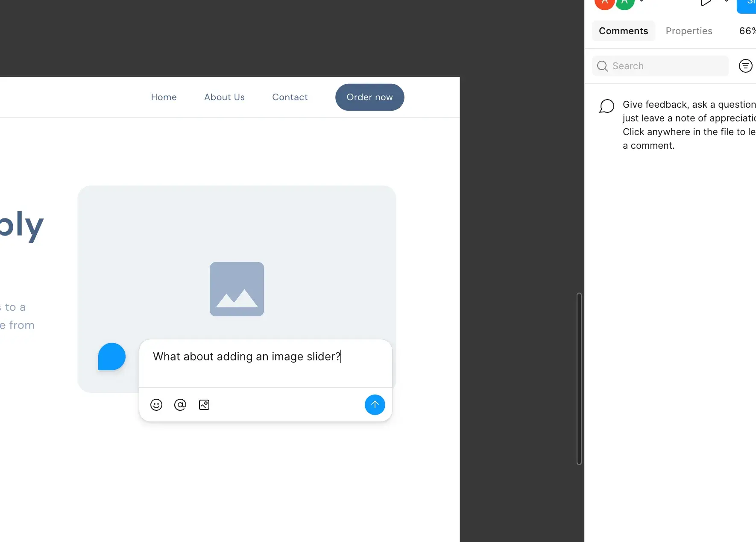The image size is (756, 542).
Task: Submit the comment with the blue arrow
Action: [x=375, y=405]
